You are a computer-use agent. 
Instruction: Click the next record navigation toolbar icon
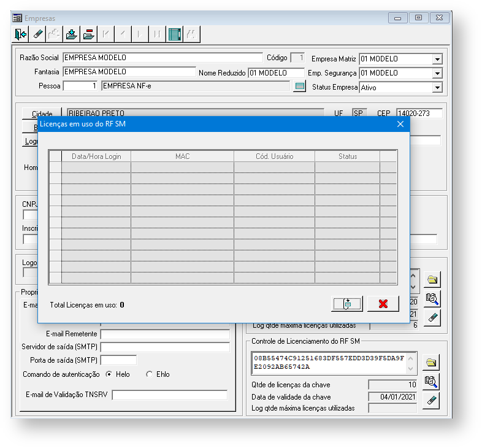(x=140, y=34)
